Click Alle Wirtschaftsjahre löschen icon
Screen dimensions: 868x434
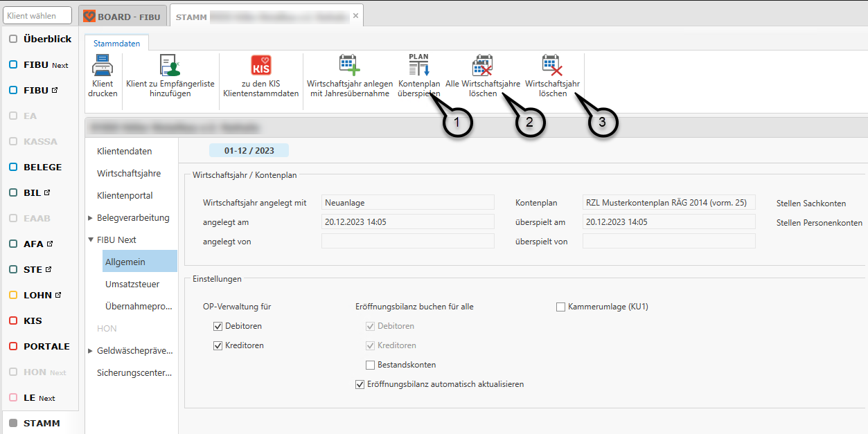click(482, 66)
